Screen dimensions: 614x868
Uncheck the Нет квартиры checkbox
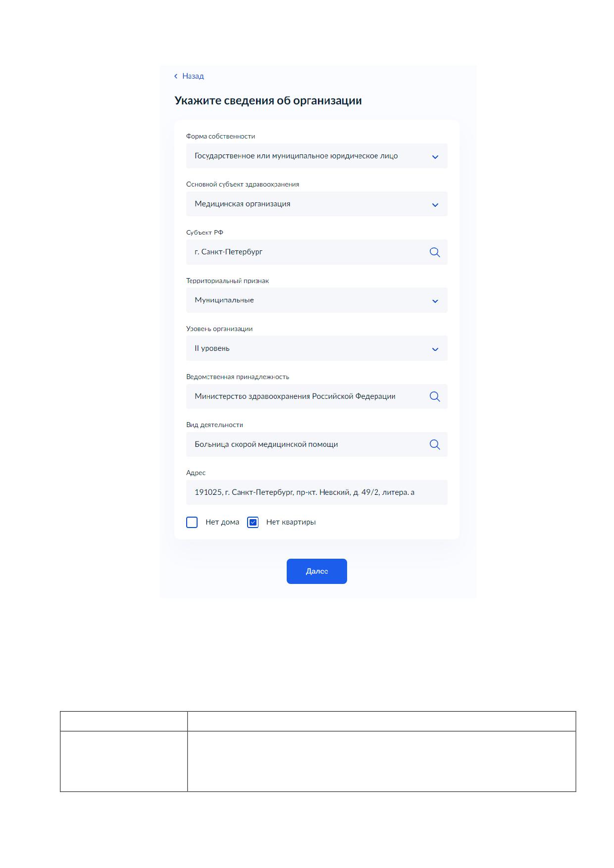point(253,522)
